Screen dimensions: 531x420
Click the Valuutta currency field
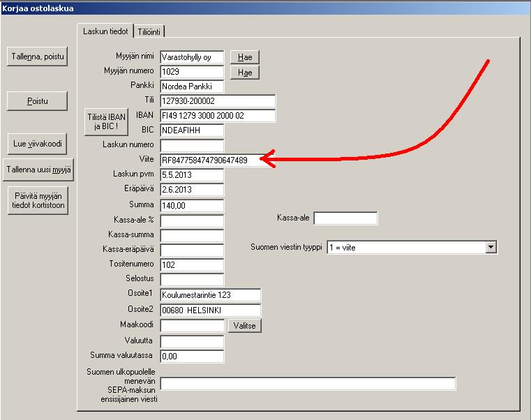[192, 341]
